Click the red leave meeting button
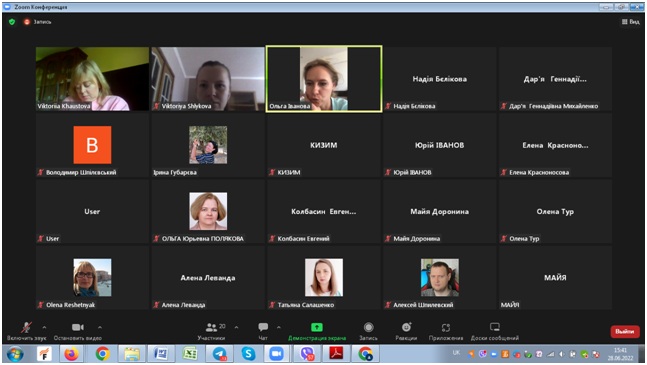Image resolution: width=647 pixels, height=365 pixels. pyautogui.click(x=625, y=332)
